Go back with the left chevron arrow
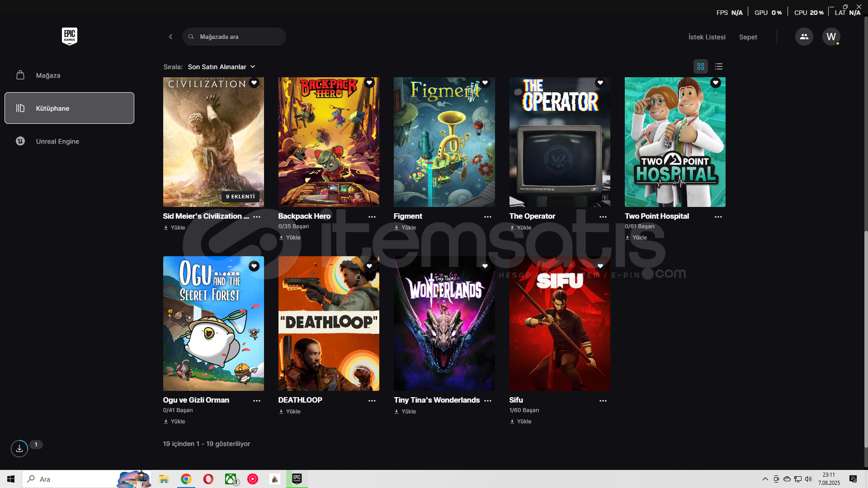The image size is (868, 488). coord(170,37)
